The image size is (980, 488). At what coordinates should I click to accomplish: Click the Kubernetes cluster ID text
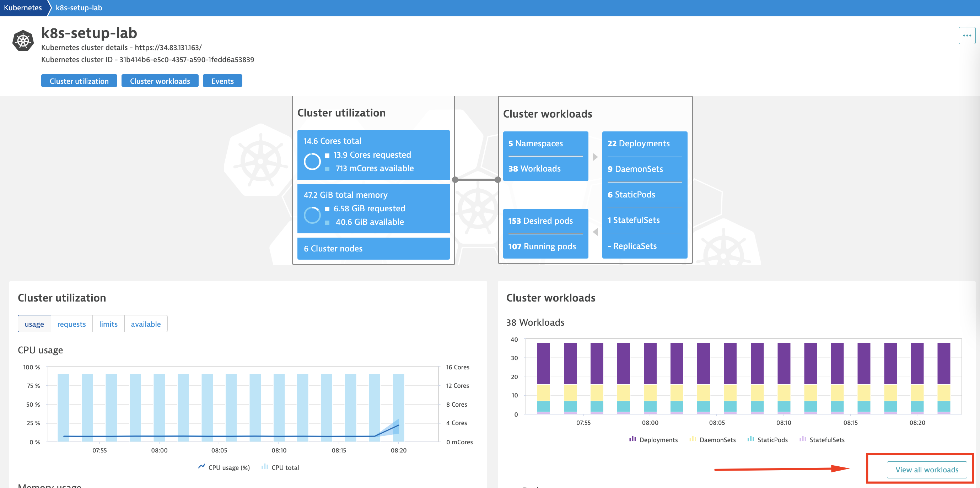click(147, 60)
